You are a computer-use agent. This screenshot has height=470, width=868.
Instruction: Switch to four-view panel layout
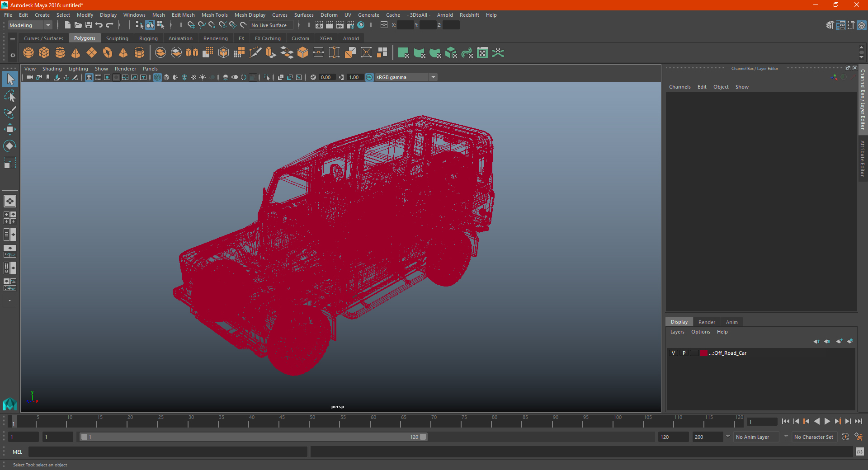pyautogui.click(x=10, y=218)
